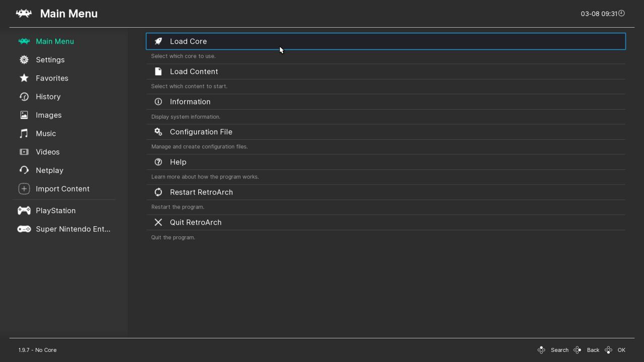Click the Load Core rocket icon
Viewport: 644px width, 362px height.
(158, 41)
